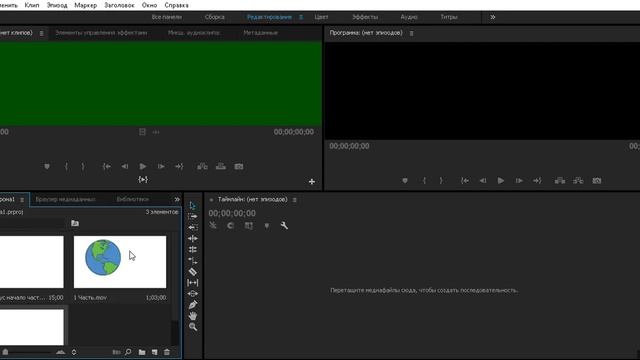The height and width of the screenshot is (360, 640).
Task: Select the Track Select Backward tool
Action: pyautogui.click(x=193, y=227)
